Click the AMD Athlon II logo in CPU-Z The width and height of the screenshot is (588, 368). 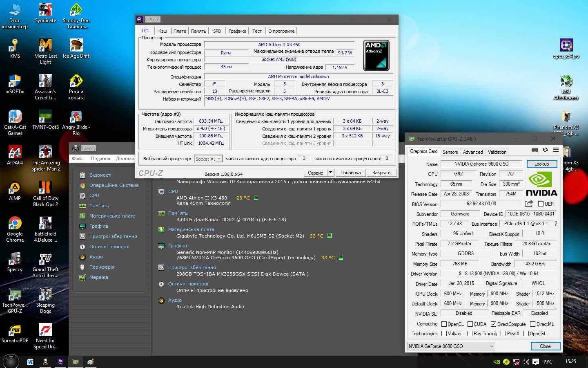[x=376, y=55]
